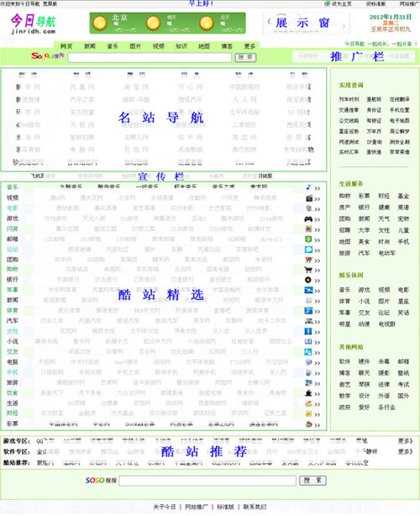Click the Beijing today sun weather icon

tap(100, 23)
